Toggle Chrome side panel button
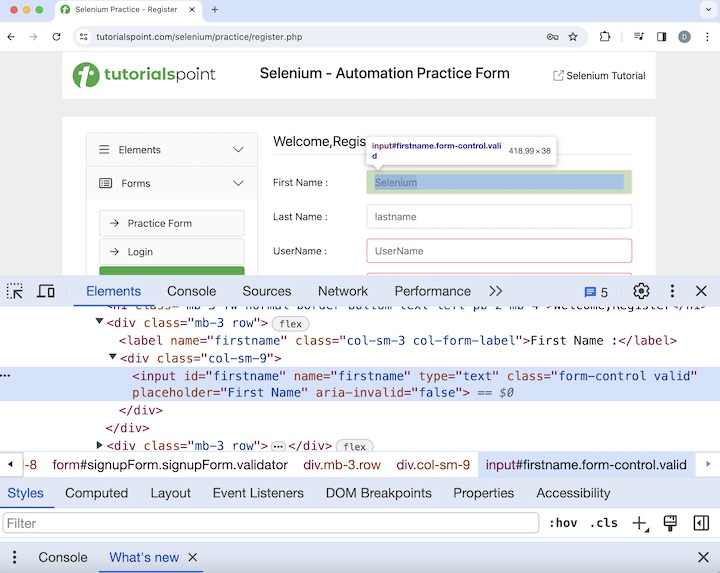The width and height of the screenshot is (720, 573). pos(661,37)
